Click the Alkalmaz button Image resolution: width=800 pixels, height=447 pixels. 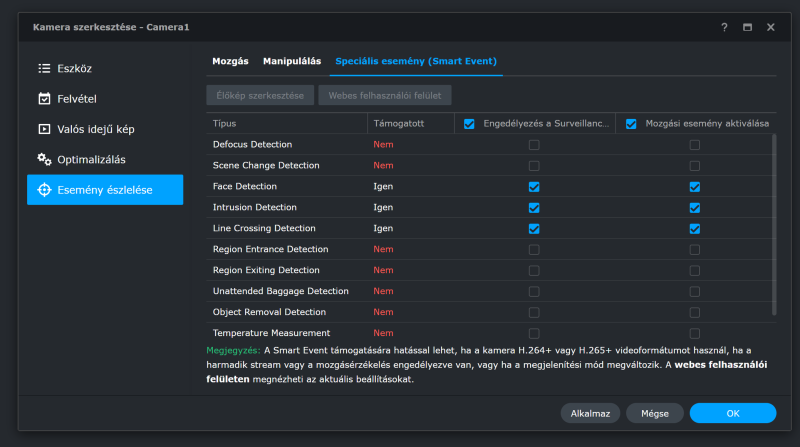(x=590, y=413)
